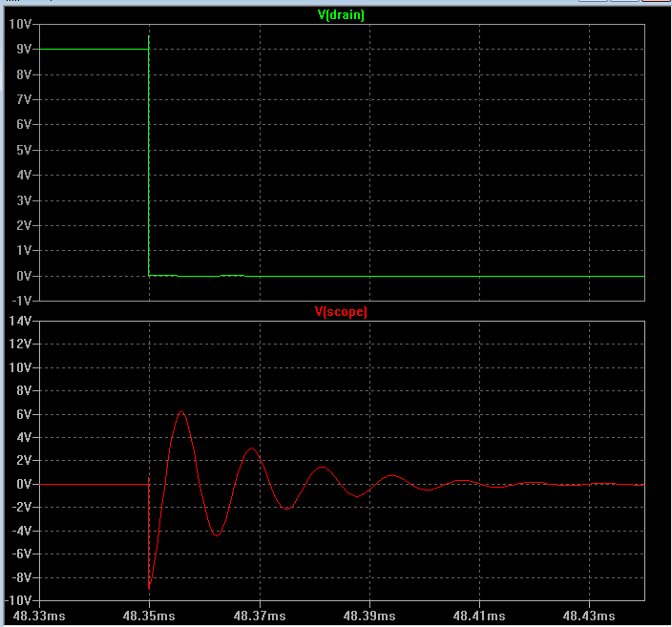Image resolution: width=672 pixels, height=627 pixels.
Task: Click the 10V label on drain plot axis
Action: pyautogui.click(x=20, y=24)
